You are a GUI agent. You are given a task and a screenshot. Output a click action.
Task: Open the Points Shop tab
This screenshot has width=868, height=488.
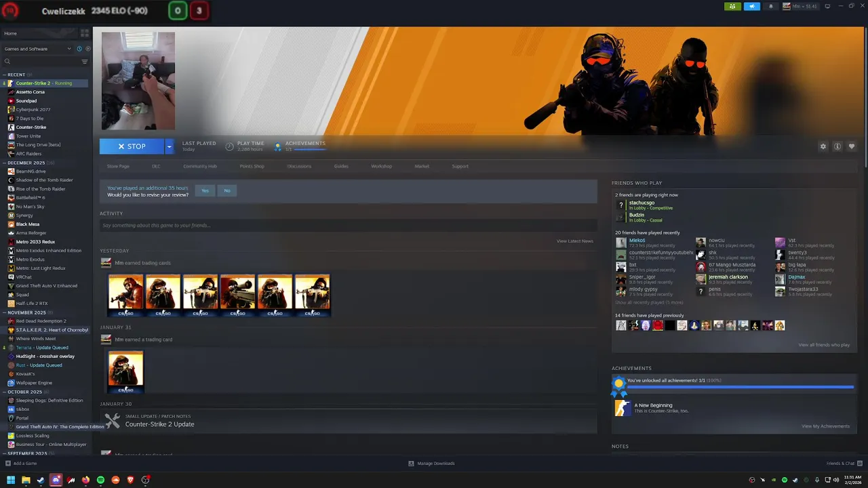click(252, 166)
